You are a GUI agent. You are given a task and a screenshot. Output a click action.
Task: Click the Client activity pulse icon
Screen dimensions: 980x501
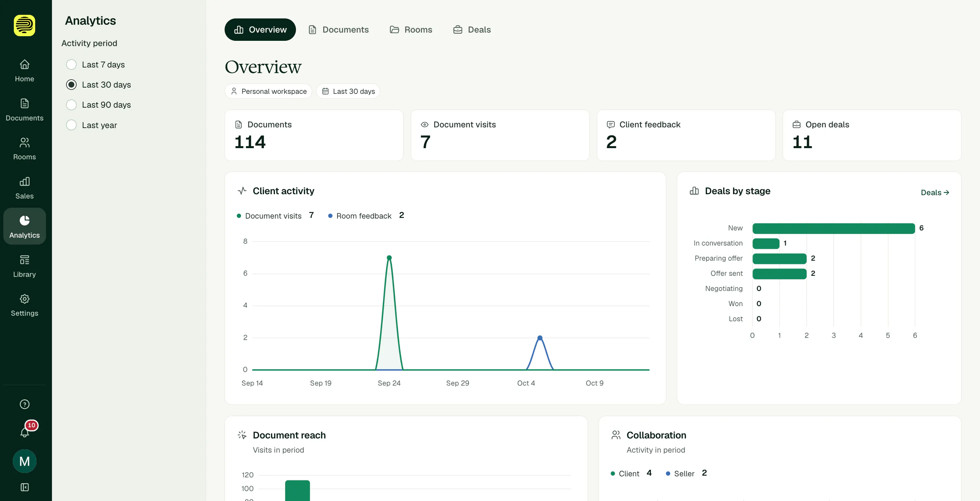pos(242,191)
